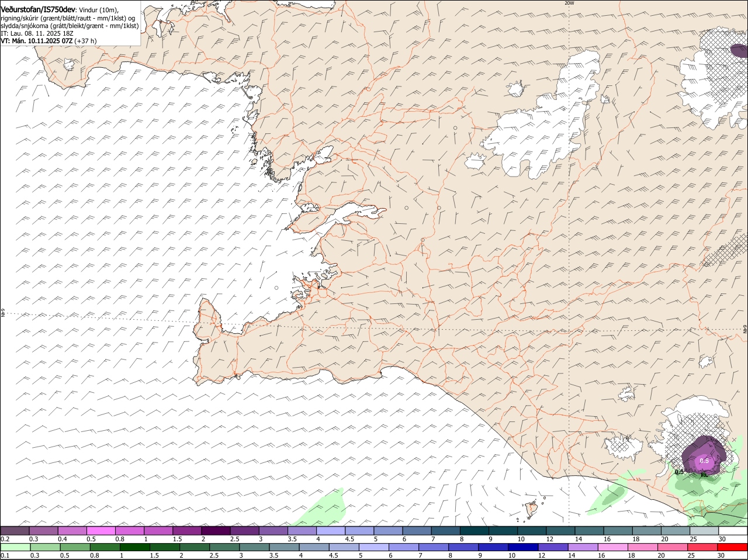Click the '20W' longitude label
The image size is (748, 560).
[x=569, y=3]
